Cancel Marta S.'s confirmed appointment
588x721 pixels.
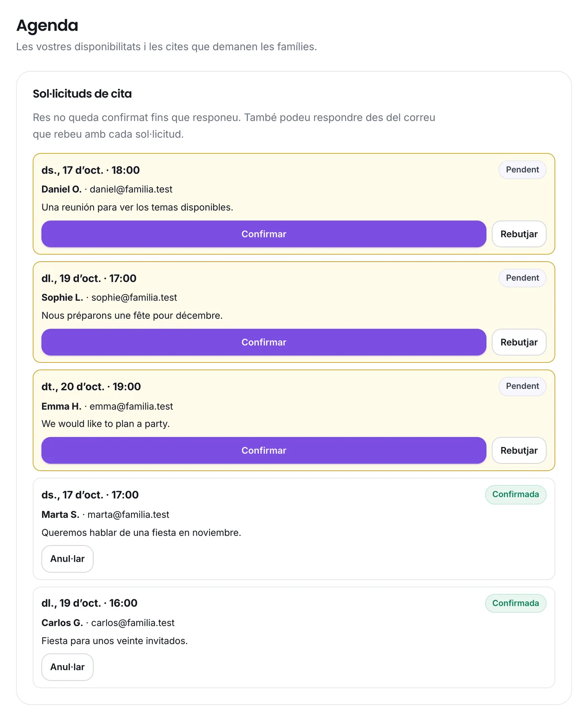pyautogui.click(x=67, y=559)
